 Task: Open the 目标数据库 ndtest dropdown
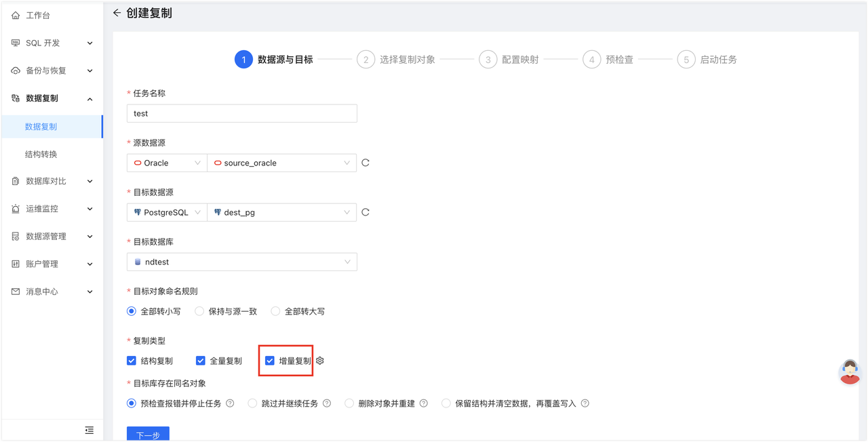click(241, 262)
